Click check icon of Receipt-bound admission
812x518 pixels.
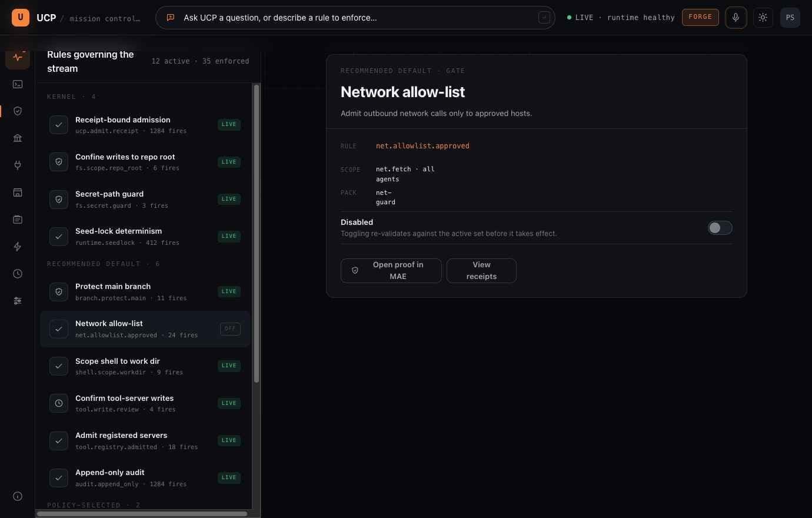click(x=59, y=125)
